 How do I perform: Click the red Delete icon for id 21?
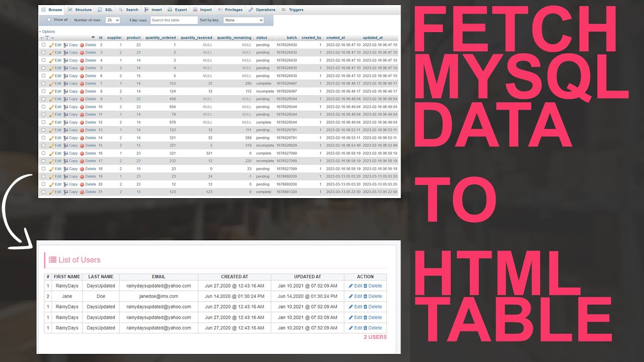(82, 192)
